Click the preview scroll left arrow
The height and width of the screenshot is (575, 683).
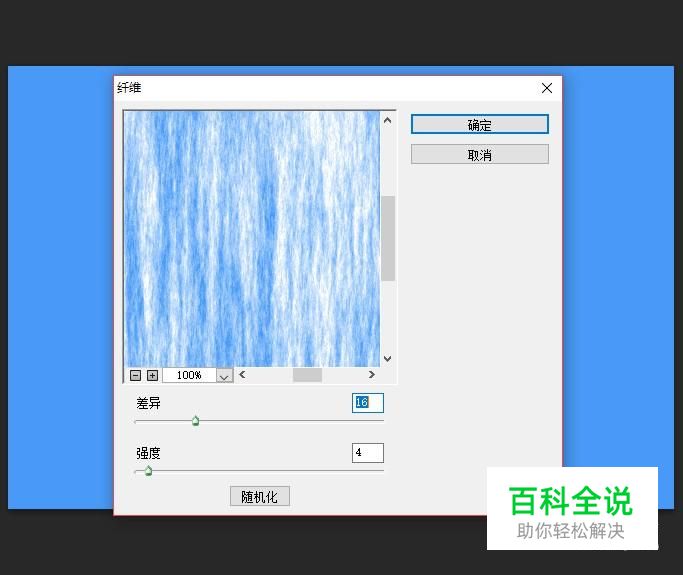(242, 375)
